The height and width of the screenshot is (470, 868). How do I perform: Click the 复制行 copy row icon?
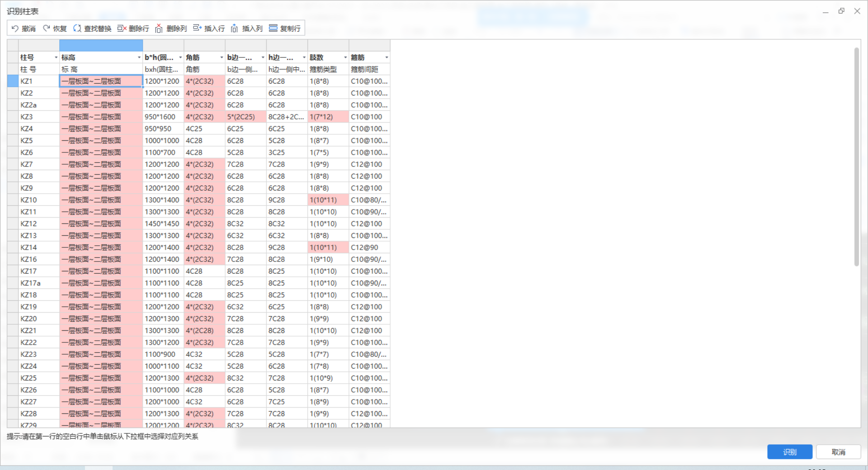tap(273, 28)
